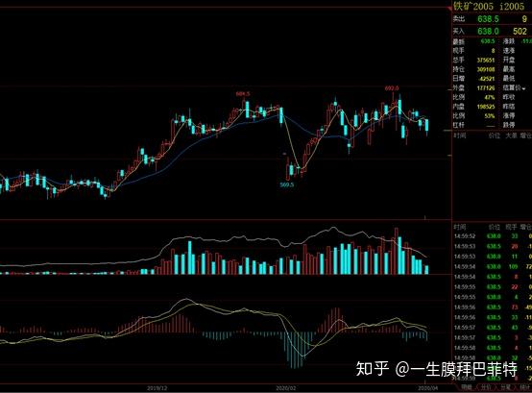Expand the dropdown arrow beside 结算价
Image resolution: width=532 pixels, height=393 pixels.
pos(524,88)
